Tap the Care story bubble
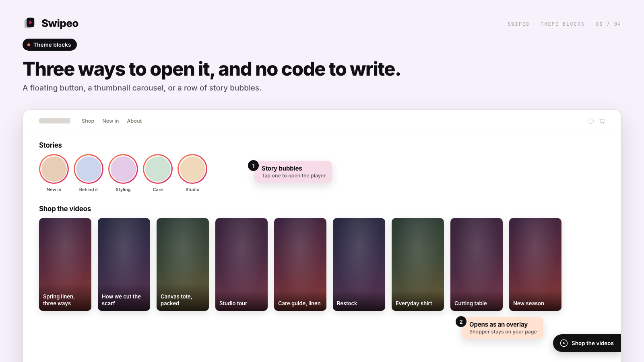The width and height of the screenshot is (644, 362). [158, 169]
